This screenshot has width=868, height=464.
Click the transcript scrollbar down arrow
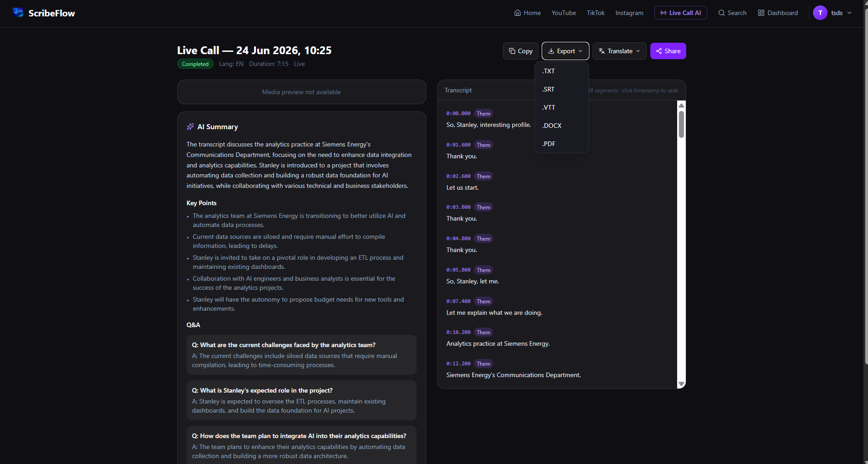[681, 384]
